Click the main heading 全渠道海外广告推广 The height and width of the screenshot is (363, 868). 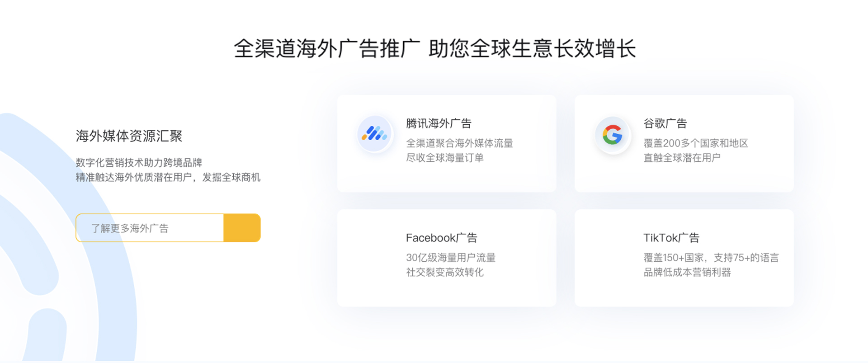tap(326, 49)
